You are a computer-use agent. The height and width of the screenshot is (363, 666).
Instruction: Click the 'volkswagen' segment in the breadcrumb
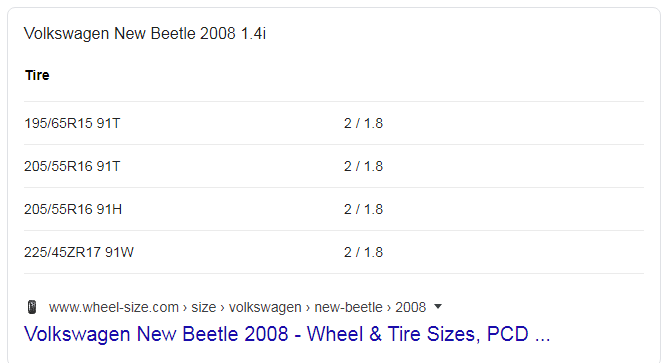click(265, 307)
